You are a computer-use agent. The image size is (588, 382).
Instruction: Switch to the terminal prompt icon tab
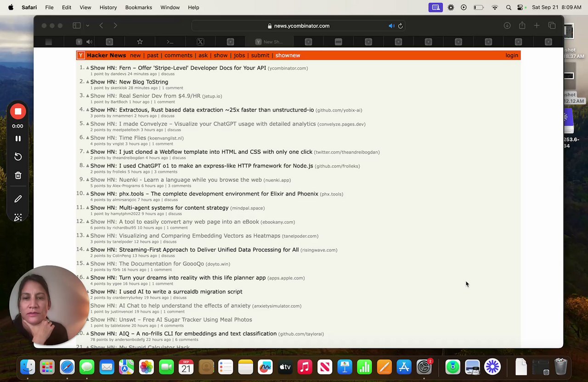pyautogui.click(x=170, y=42)
